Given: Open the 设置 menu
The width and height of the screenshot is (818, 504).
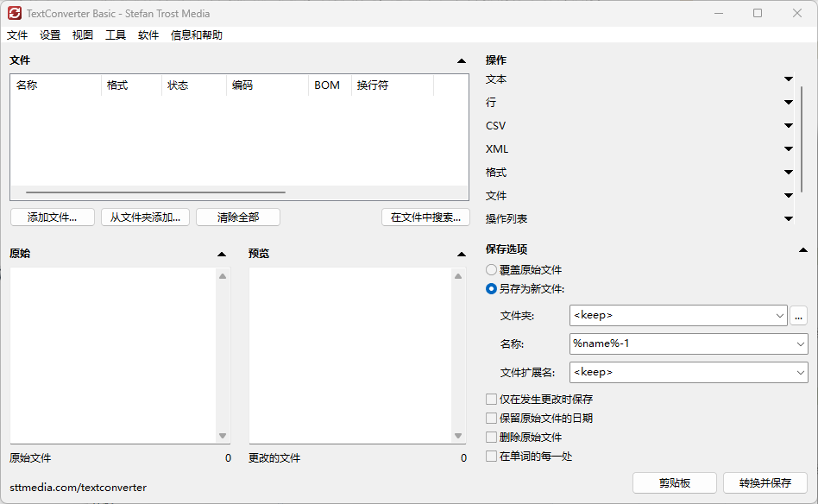Looking at the screenshot, I should pyautogui.click(x=50, y=35).
